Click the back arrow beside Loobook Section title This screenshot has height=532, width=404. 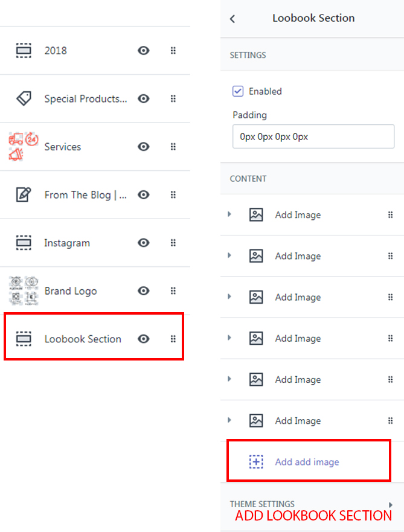[x=232, y=19]
